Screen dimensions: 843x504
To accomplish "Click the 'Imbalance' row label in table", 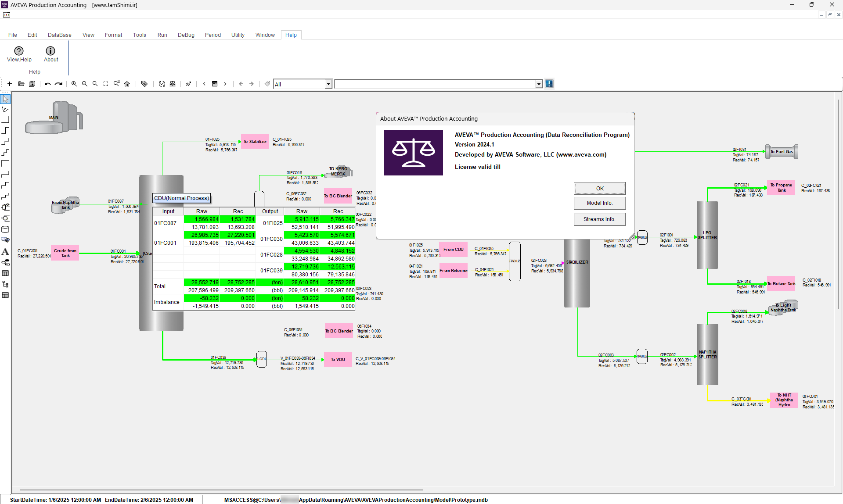I will [167, 302].
